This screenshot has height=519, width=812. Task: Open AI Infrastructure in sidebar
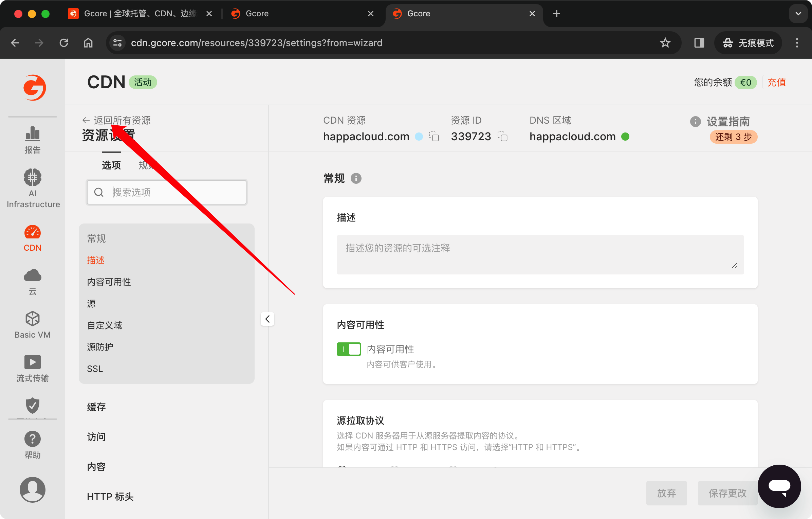click(x=33, y=189)
